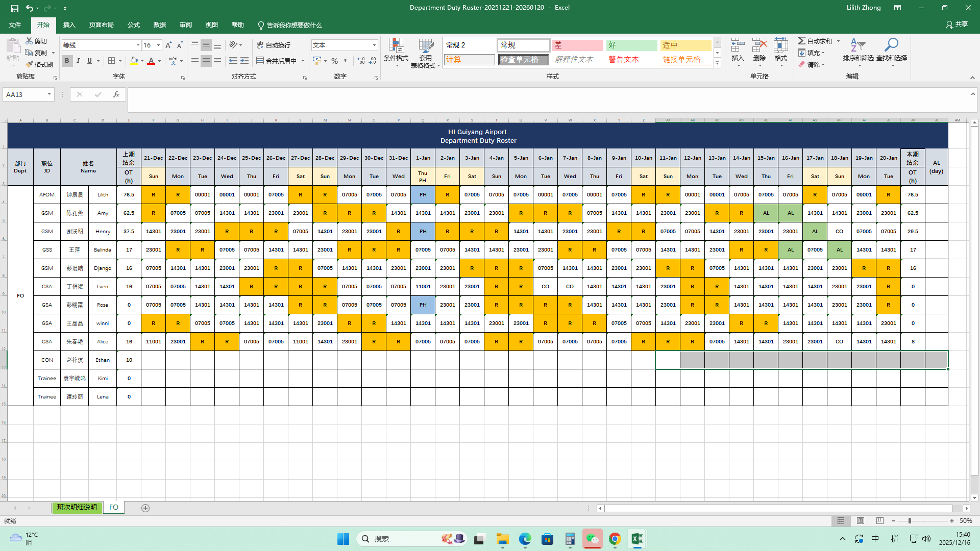This screenshot has height=551, width=980.
Task: Expand the font size dropdown
Action: tap(158, 45)
